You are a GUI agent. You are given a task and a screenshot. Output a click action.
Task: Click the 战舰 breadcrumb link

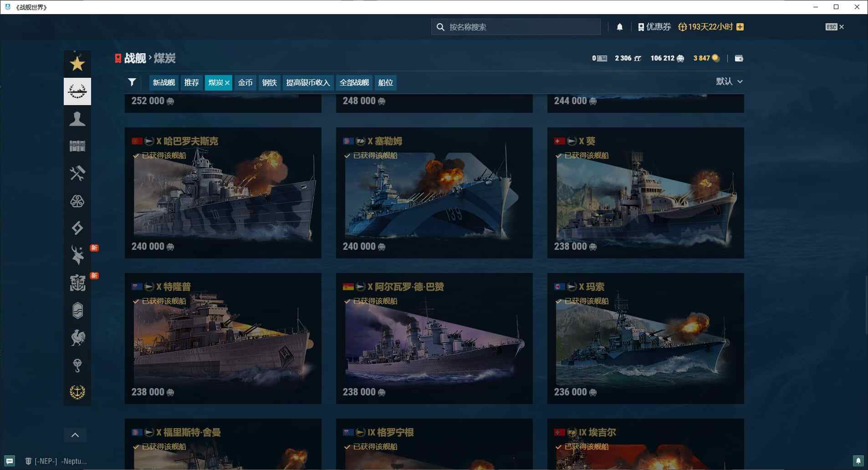click(134, 58)
